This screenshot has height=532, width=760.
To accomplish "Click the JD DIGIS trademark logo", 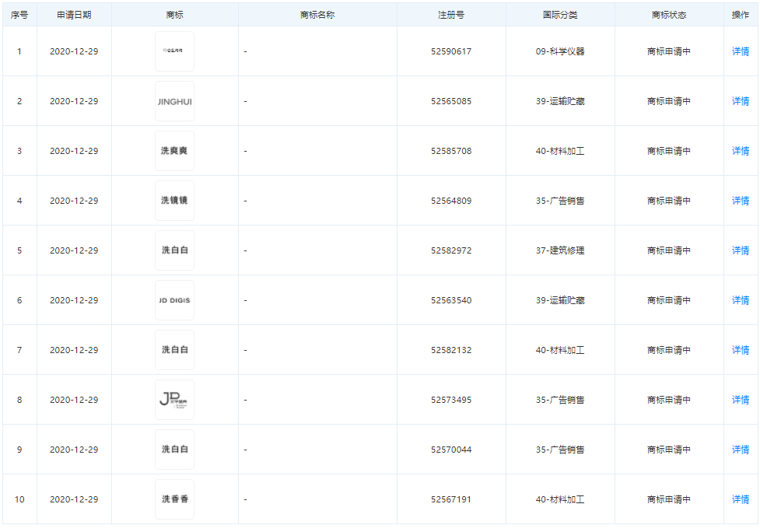I will click(x=174, y=300).
